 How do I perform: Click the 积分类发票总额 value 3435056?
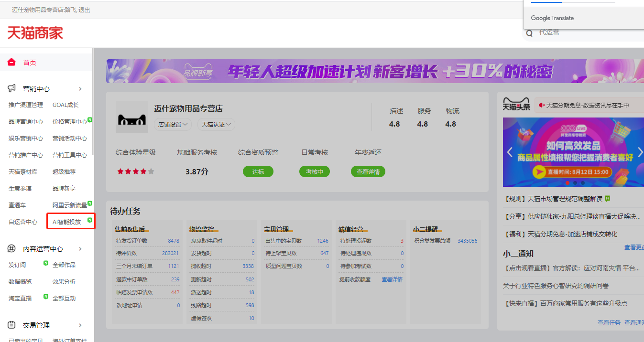click(467, 241)
